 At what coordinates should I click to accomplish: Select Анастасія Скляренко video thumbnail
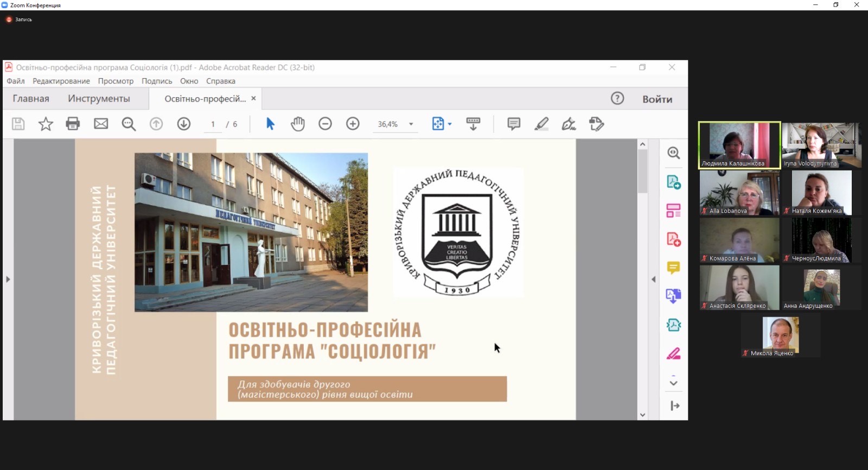739,287
